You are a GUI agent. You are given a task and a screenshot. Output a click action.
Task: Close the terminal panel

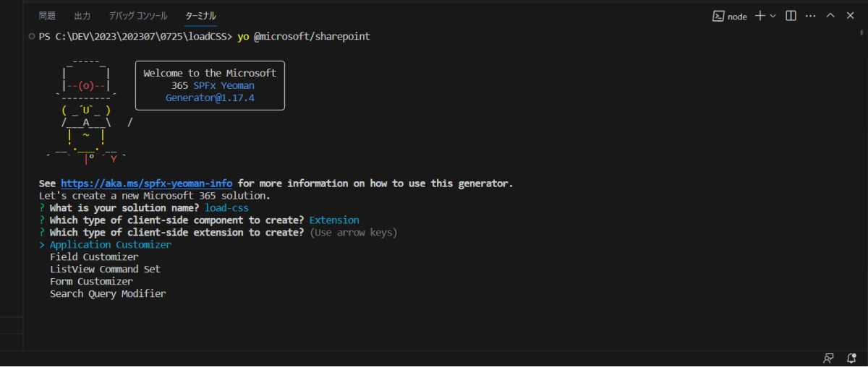[x=851, y=16]
